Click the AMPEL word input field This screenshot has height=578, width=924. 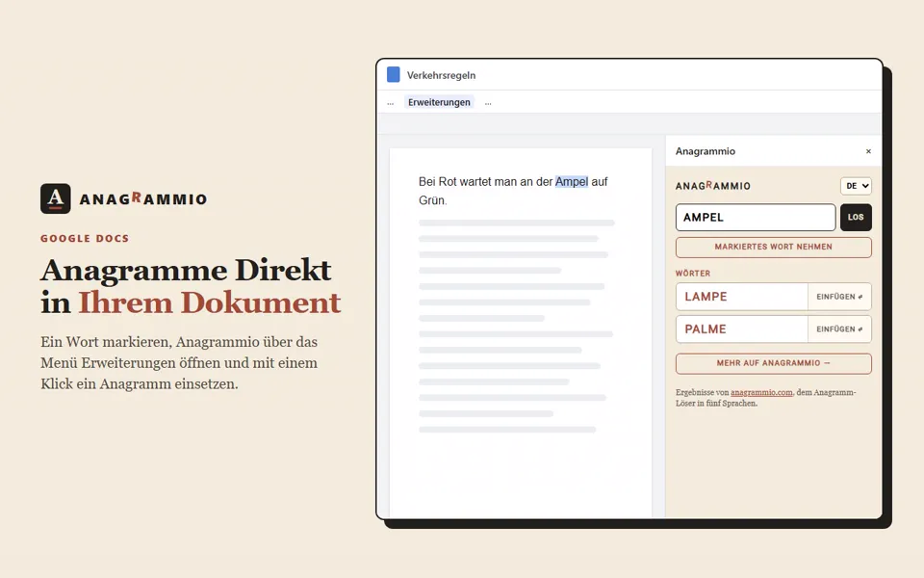756,217
